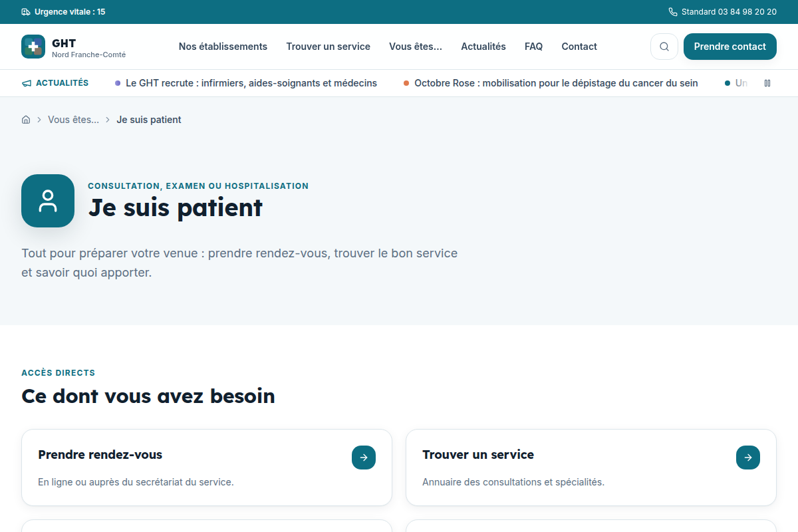Open Nos établissements menu
This screenshot has height=532, width=798.
(223, 47)
